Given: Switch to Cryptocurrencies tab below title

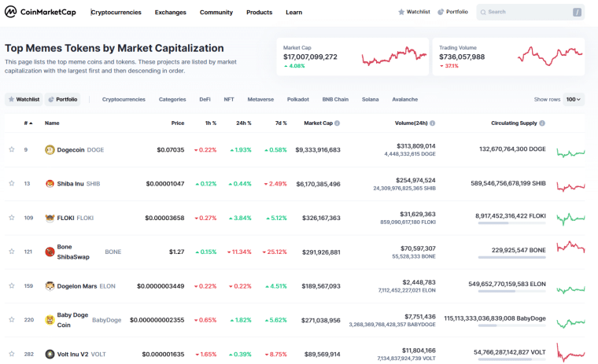Looking at the screenshot, I should point(124,100).
